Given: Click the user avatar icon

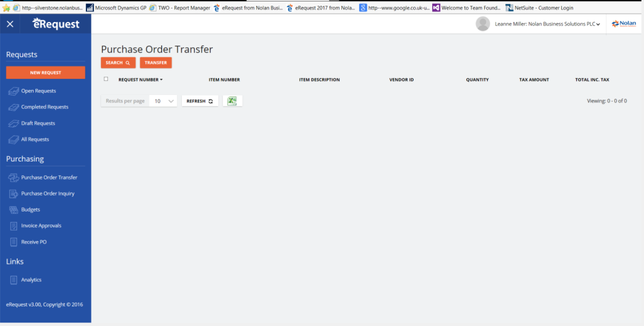Looking at the screenshot, I should 482,24.
